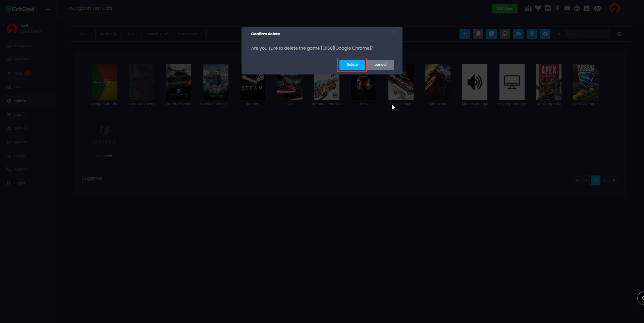644x323 pixels.
Task: Select the World Of Tanks thumbnail
Action: [179, 82]
